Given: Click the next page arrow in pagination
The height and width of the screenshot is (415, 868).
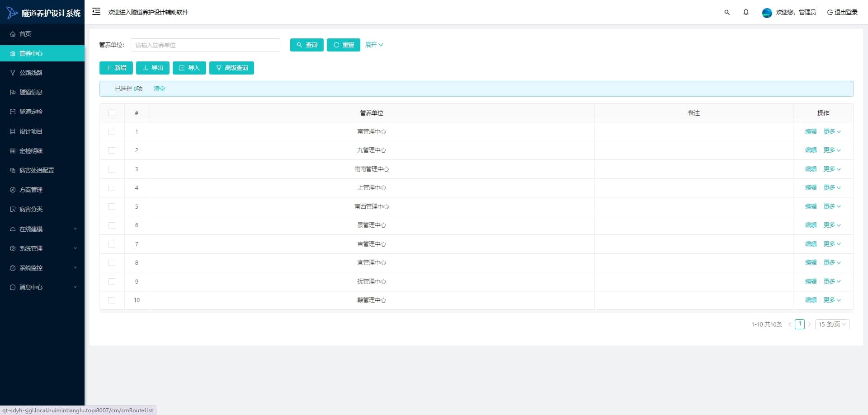Looking at the screenshot, I should tap(809, 324).
